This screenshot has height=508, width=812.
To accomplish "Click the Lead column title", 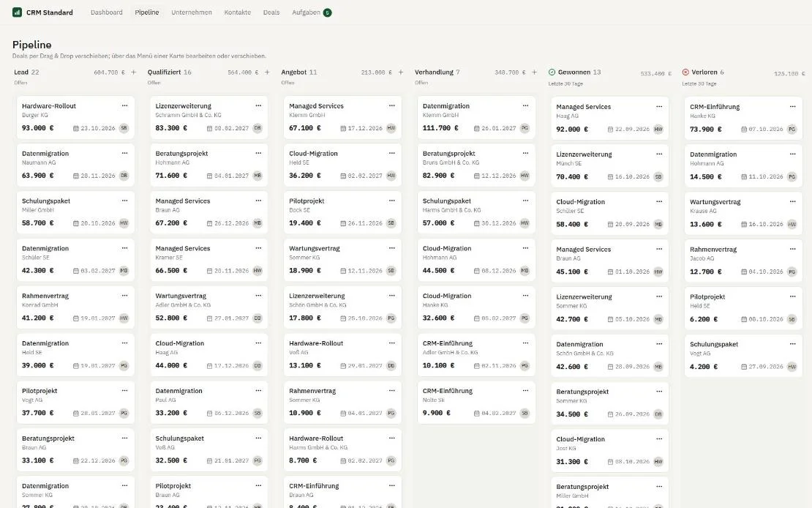I will point(21,72).
